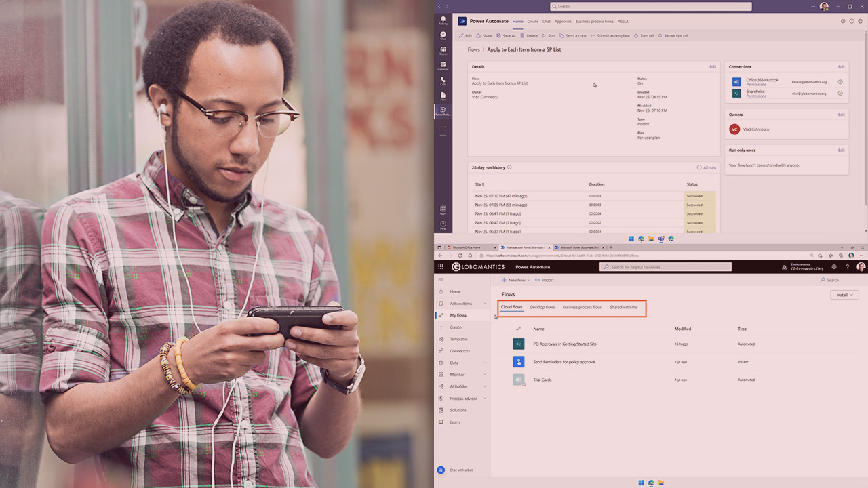Open the Install dropdown button
This screenshot has width=868, height=488.
[844, 295]
